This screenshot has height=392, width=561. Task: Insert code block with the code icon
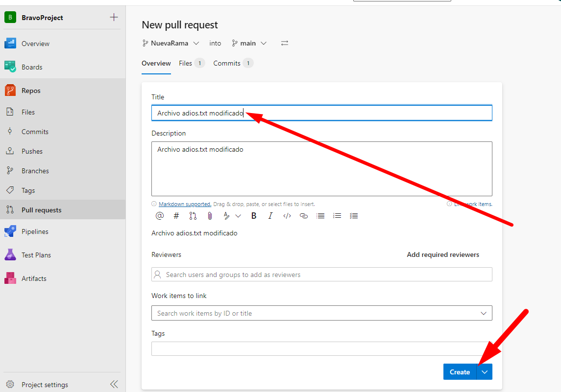287,216
